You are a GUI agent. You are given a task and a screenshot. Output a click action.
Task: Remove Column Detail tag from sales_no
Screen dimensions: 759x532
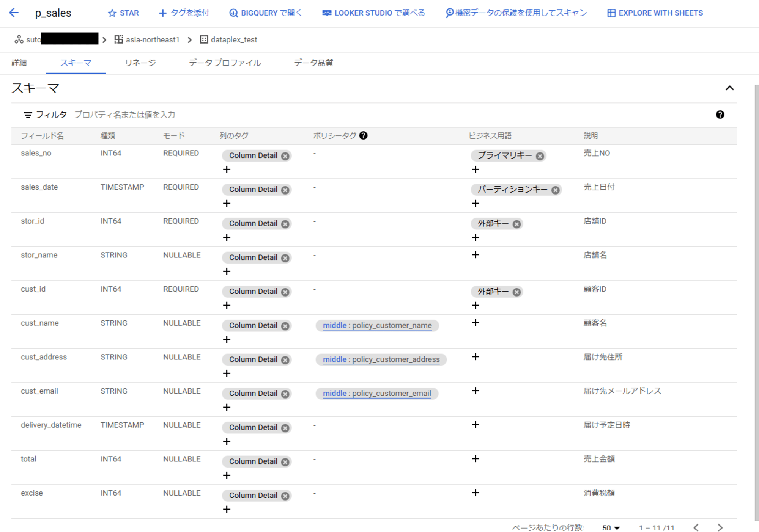coord(285,156)
